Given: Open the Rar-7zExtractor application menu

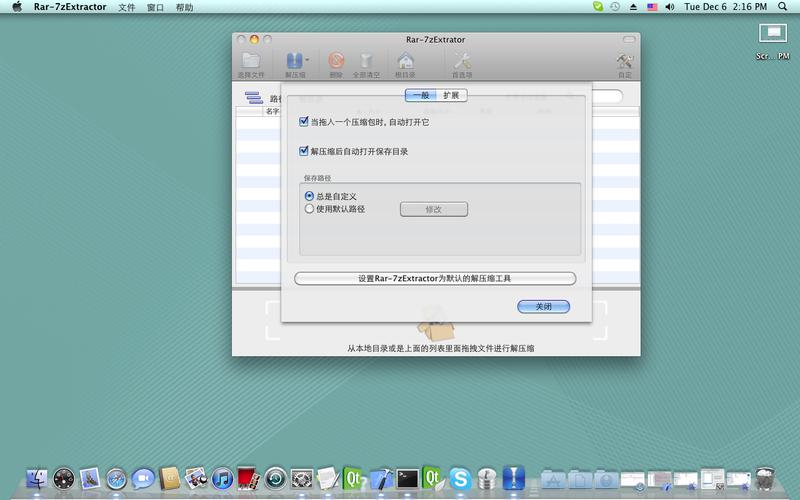Looking at the screenshot, I should [x=70, y=7].
